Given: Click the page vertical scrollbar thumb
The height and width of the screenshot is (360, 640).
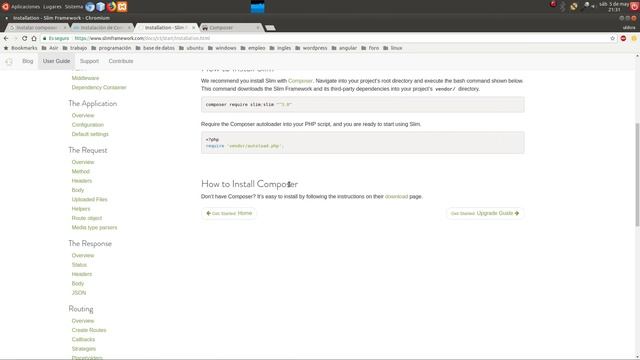Looking at the screenshot, I should click(x=637, y=174).
